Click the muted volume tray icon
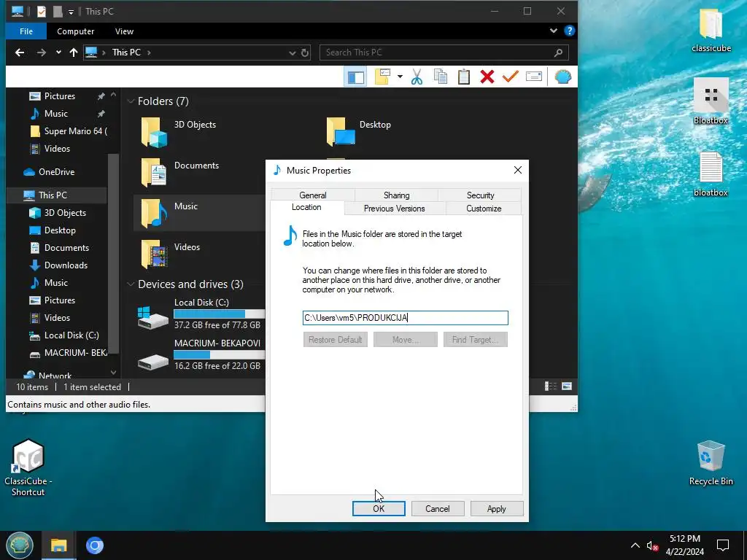This screenshot has width=747, height=560. (x=652, y=545)
